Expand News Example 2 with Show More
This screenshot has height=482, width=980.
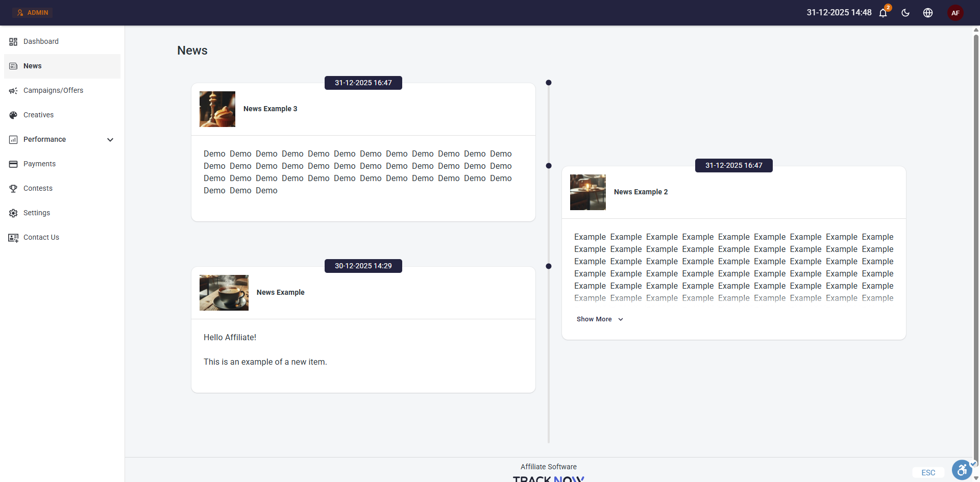(x=594, y=319)
